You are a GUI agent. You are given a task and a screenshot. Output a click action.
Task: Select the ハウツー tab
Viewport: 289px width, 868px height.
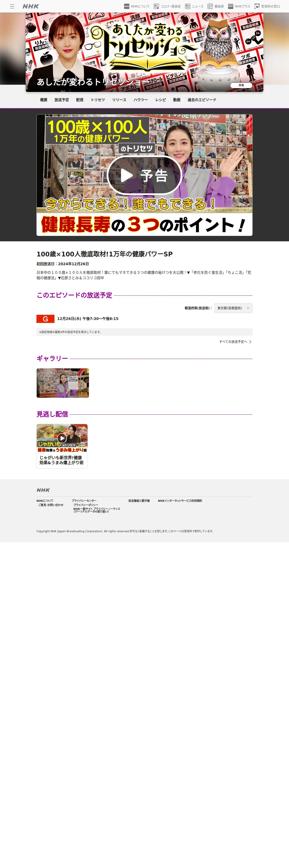pos(141,100)
